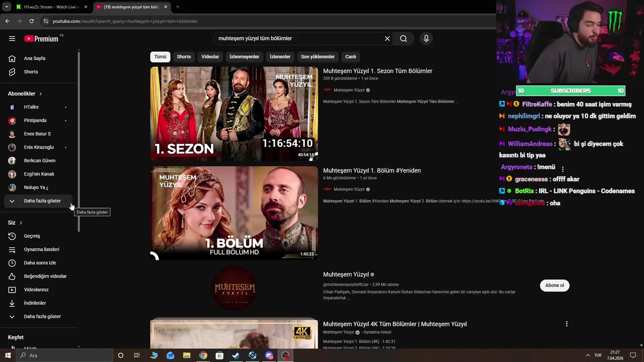The height and width of the screenshot is (362, 644).
Task: Open Oynatma listeleri in sidebar
Action: 40,249
